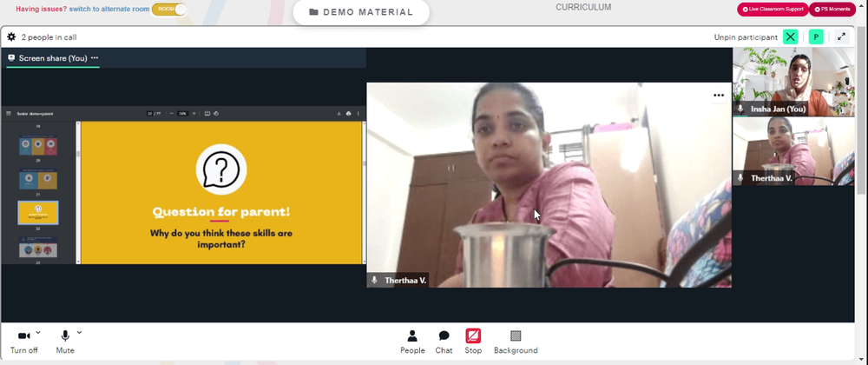Toggle PDF viewer sidebar menu icon
The height and width of the screenshot is (365, 868).
coord(9,114)
